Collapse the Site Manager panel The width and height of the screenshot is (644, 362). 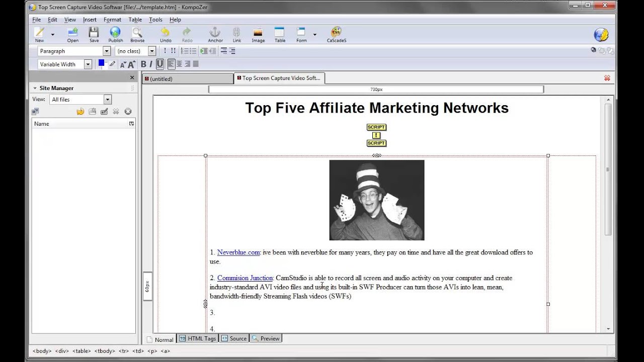[35, 88]
